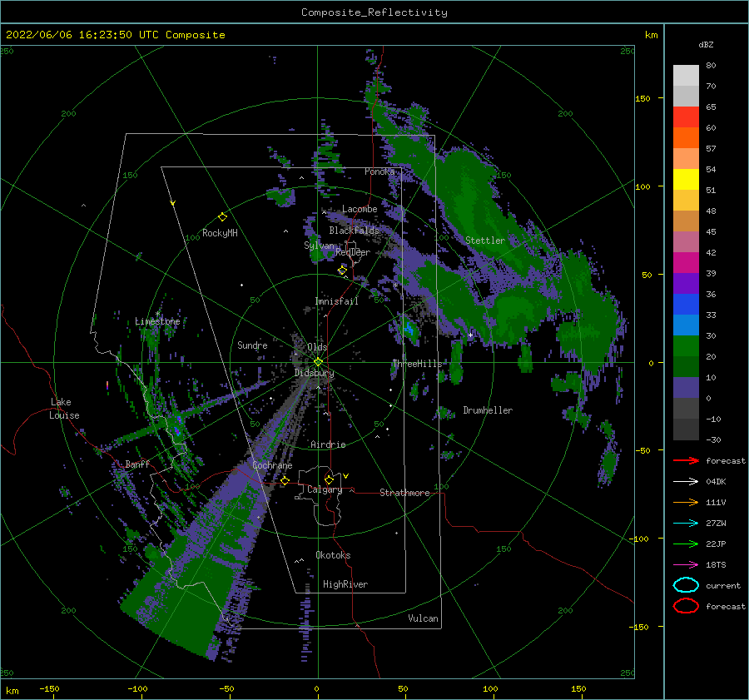Click the blue storm cell north of ThreeHills

pyautogui.click(x=409, y=328)
